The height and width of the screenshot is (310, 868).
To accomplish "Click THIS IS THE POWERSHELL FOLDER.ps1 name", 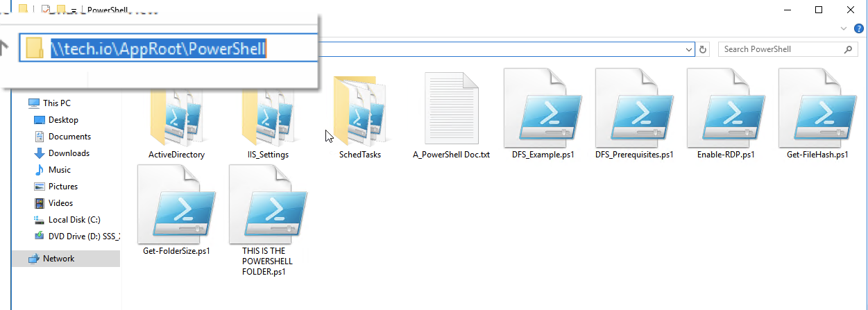I will point(267,261).
